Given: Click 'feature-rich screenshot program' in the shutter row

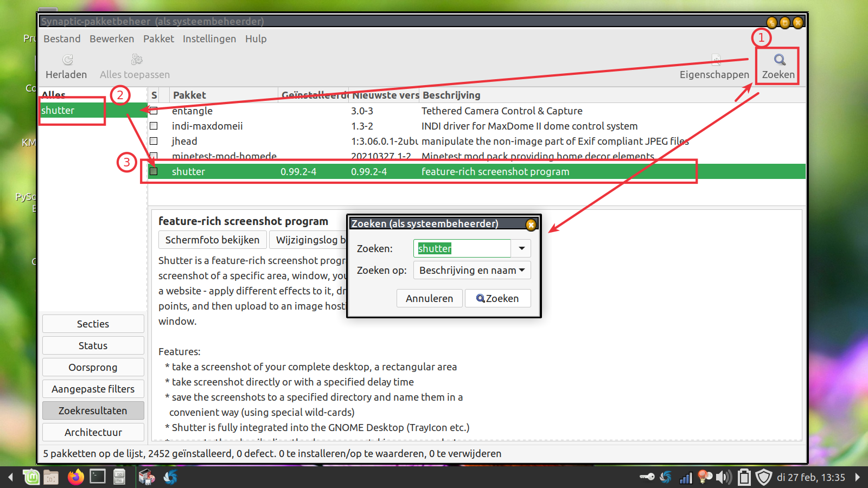Looking at the screenshot, I should pos(495,171).
